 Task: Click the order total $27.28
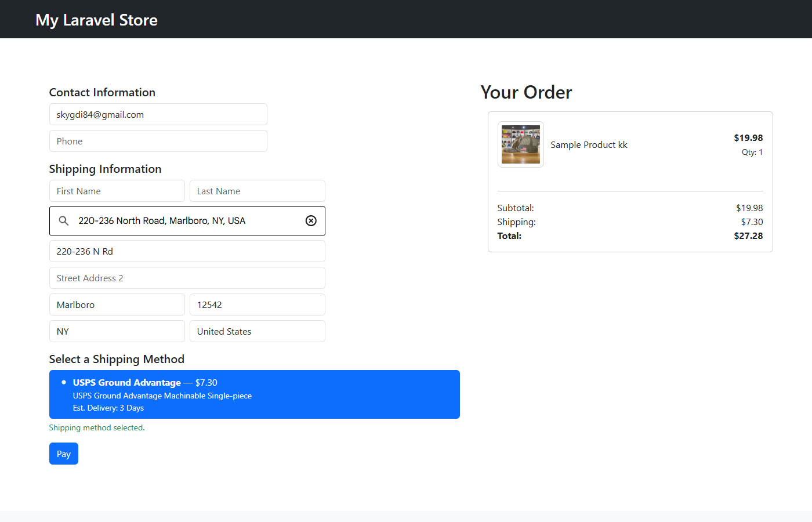pos(748,236)
